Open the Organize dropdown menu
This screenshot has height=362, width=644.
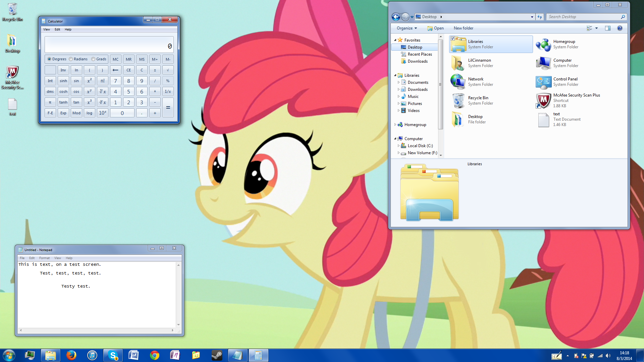[x=407, y=28]
